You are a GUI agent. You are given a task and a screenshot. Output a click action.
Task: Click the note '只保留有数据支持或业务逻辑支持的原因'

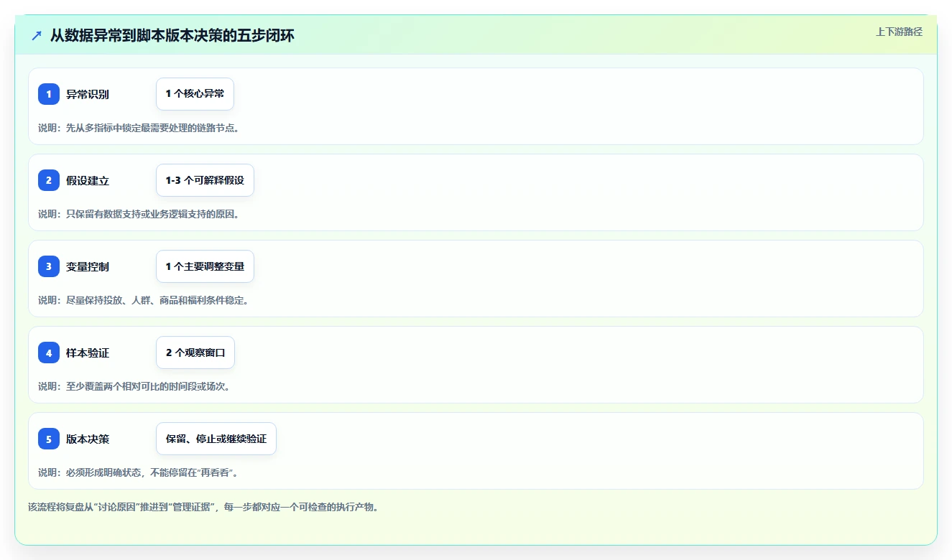point(149,214)
